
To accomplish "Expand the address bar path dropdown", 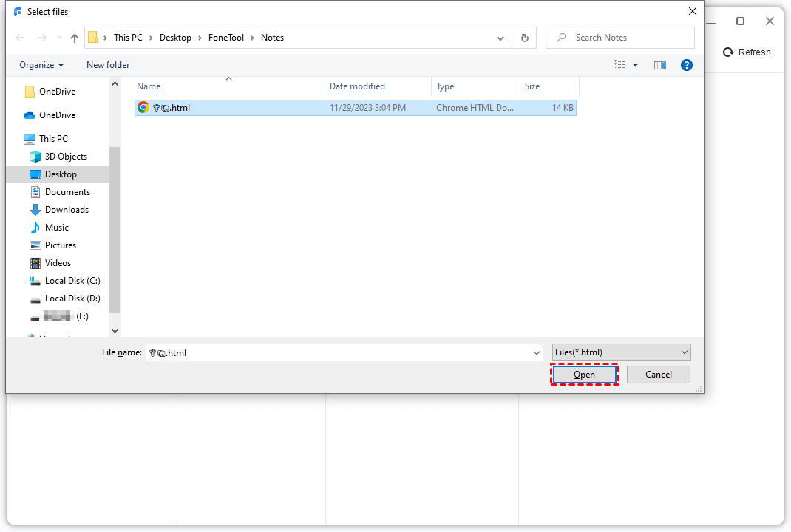I will [500, 38].
